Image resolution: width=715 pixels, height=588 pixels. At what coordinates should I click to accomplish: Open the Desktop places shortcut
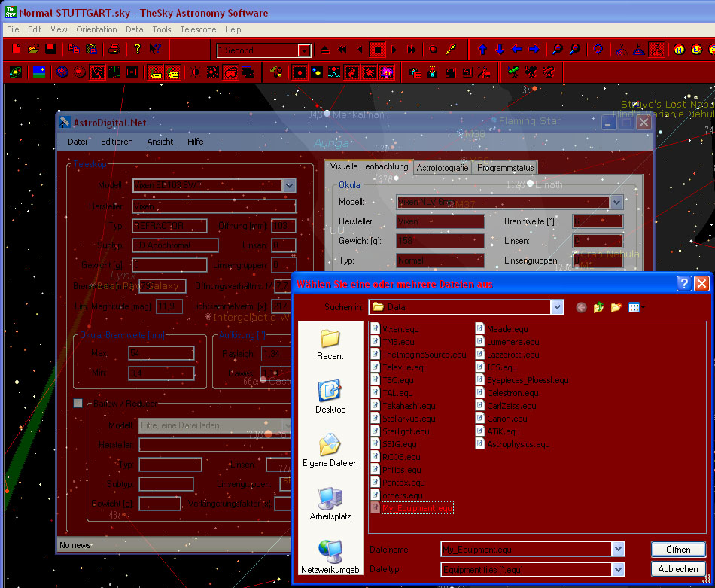(330, 397)
